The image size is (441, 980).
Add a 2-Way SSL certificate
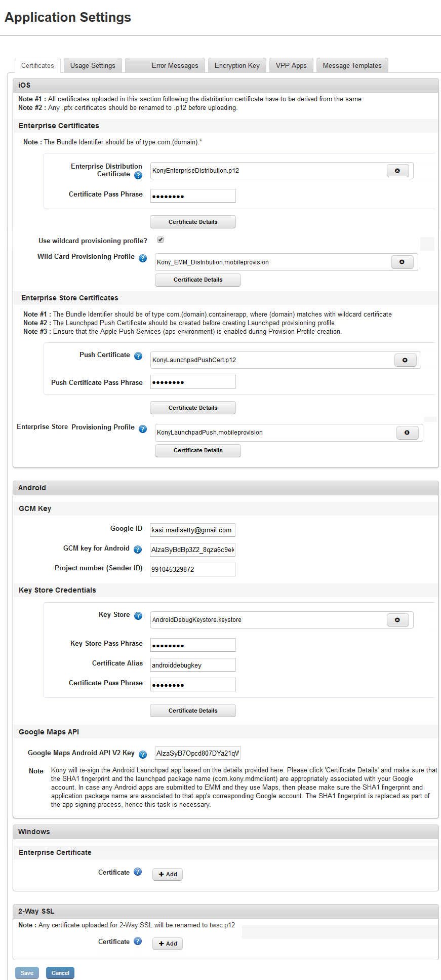coord(168,944)
